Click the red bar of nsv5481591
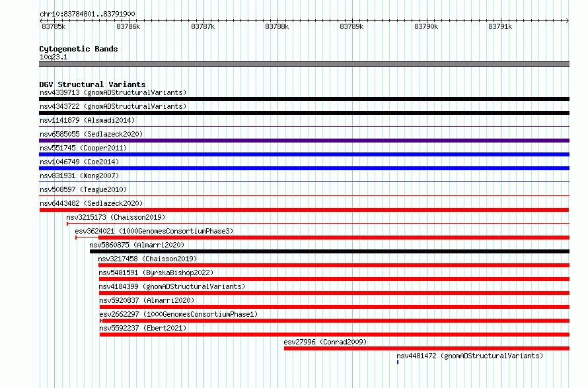The height and width of the screenshot is (388, 588). click(x=334, y=279)
